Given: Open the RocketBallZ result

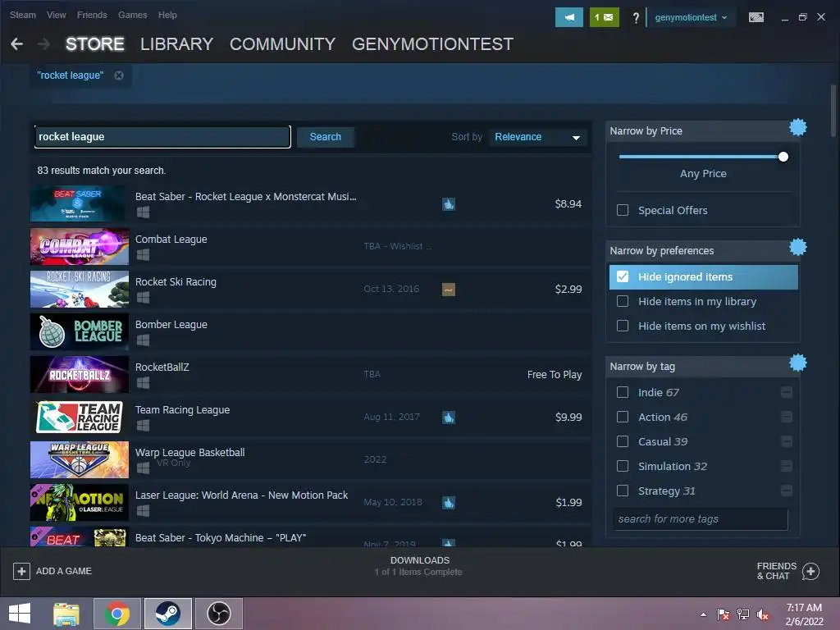Looking at the screenshot, I should 310,374.
